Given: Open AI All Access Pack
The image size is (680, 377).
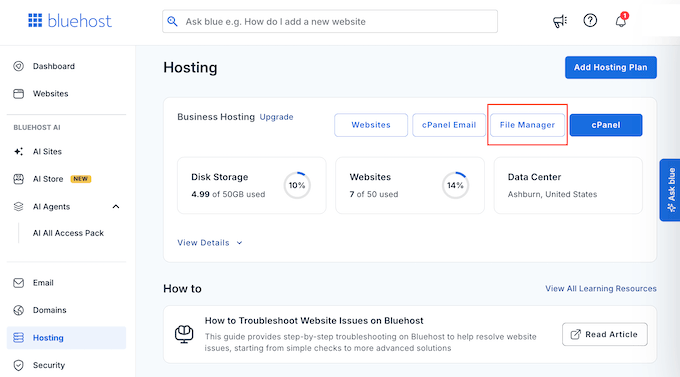Looking at the screenshot, I should (x=69, y=233).
